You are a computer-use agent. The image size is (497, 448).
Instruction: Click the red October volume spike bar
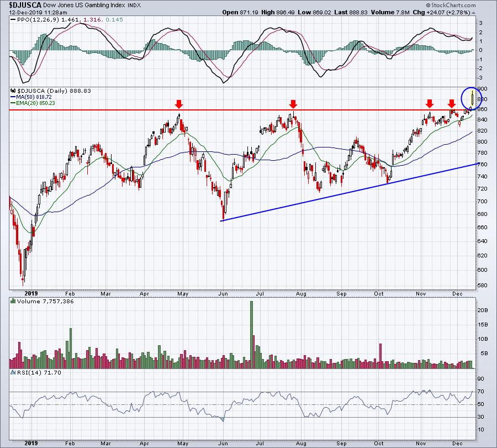pyautogui.click(x=380, y=356)
